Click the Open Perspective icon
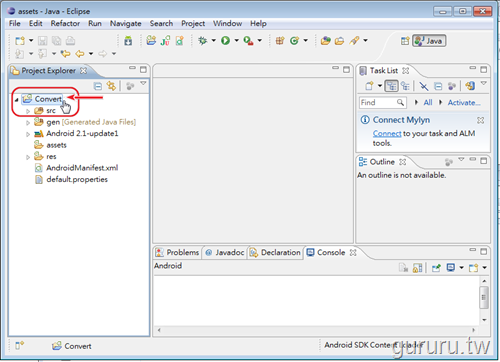Image resolution: width=500 pixels, height=362 pixels. pos(405,41)
